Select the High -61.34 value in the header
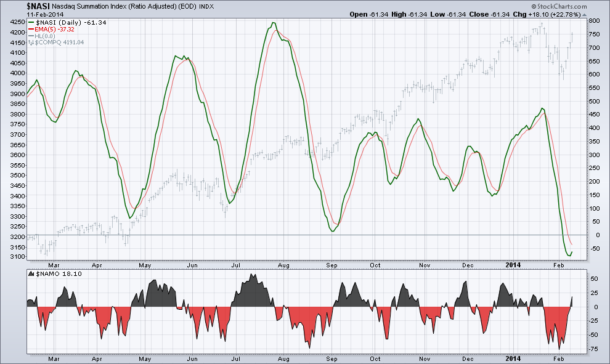This screenshot has width=610, height=364. click(x=409, y=14)
